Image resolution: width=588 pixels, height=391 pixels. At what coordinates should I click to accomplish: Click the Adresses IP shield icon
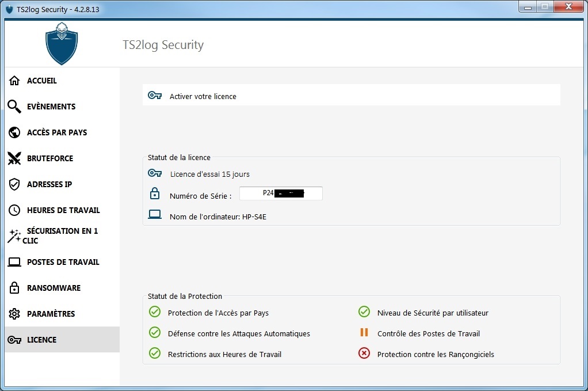tap(14, 184)
